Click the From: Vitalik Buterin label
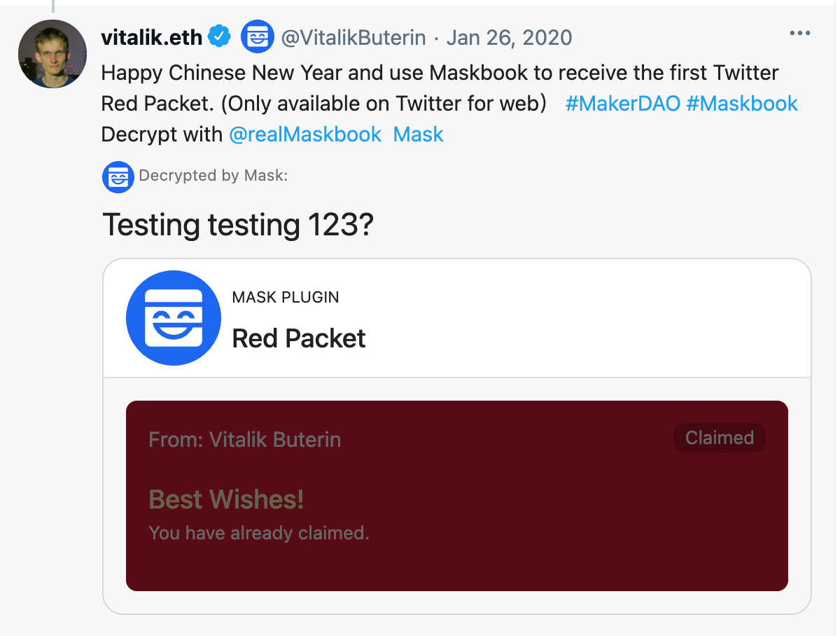The image size is (840, 636). (x=244, y=439)
